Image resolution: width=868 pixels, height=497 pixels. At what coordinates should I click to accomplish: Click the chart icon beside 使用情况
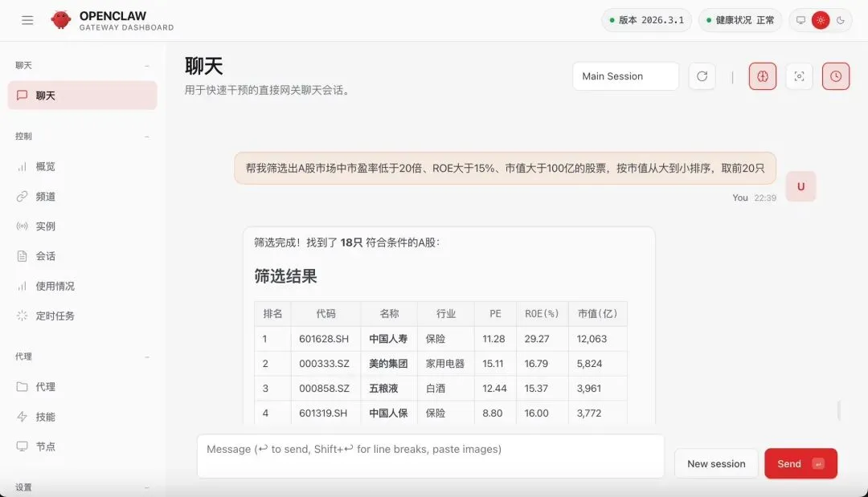pos(23,286)
